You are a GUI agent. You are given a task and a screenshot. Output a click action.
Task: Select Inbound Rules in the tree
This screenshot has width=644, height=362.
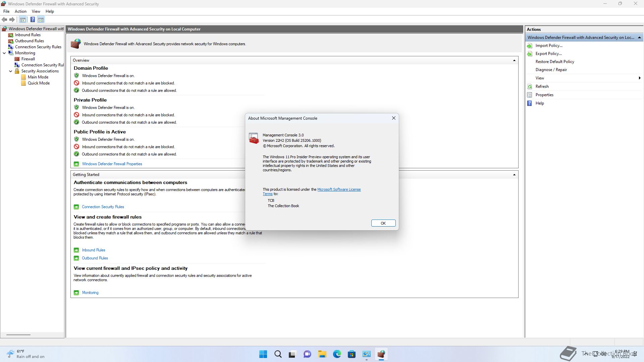click(x=28, y=35)
